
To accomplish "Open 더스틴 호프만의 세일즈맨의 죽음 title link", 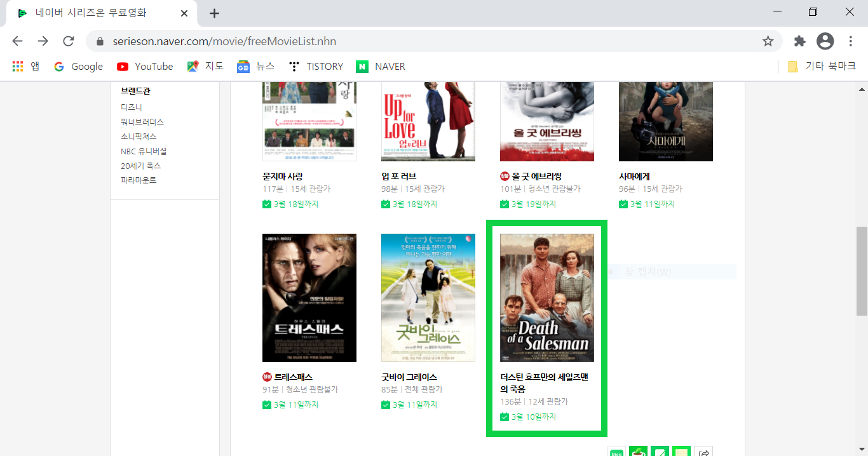I will [x=545, y=383].
